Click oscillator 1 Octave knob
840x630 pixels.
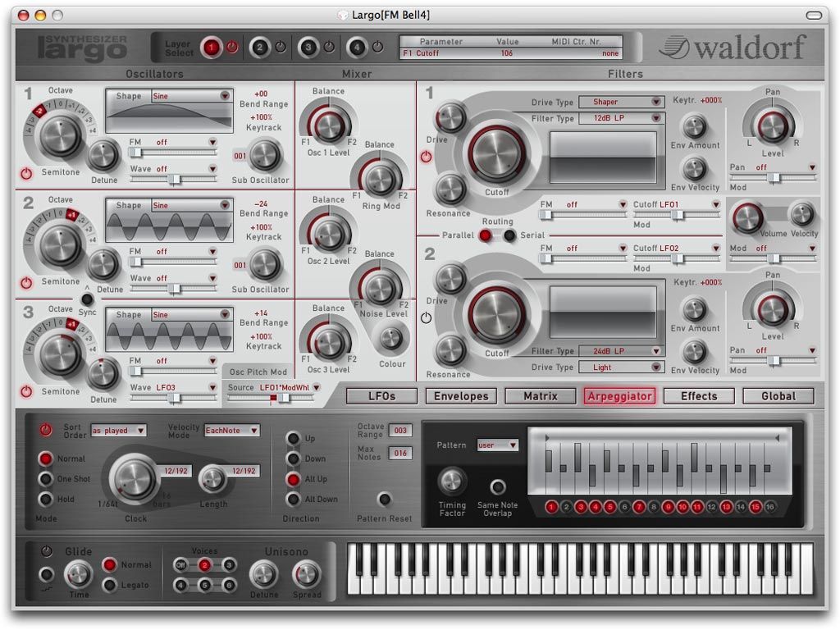pyautogui.click(x=61, y=136)
